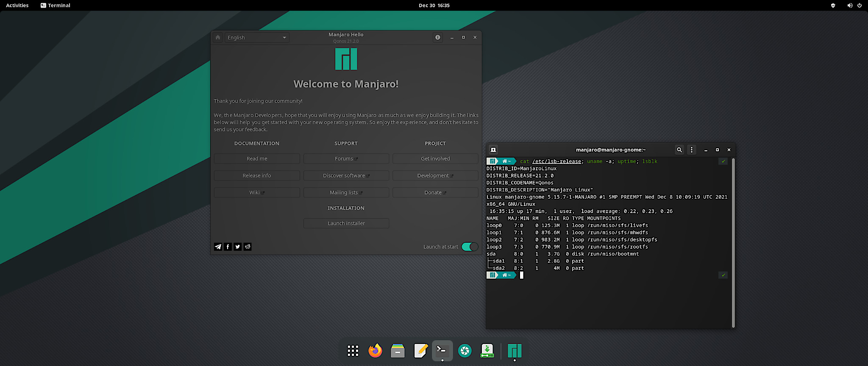Viewport: 868px width, 366px height.
Task: Click the terminal new tab icon
Action: tap(493, 150)
